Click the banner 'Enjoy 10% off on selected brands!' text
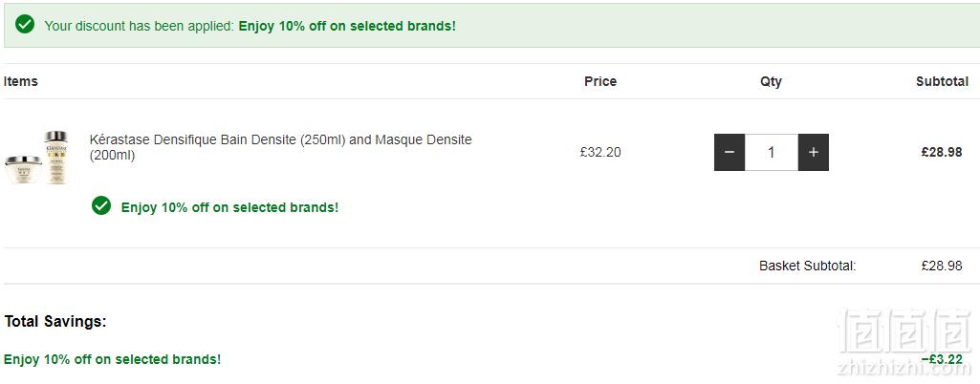Viewport: 980px width, 384px height. 347,26
